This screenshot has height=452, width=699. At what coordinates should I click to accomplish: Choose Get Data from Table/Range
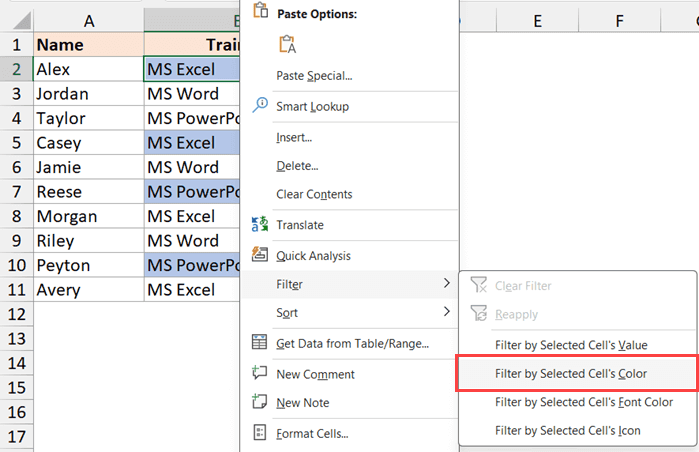tap(353, 344)
